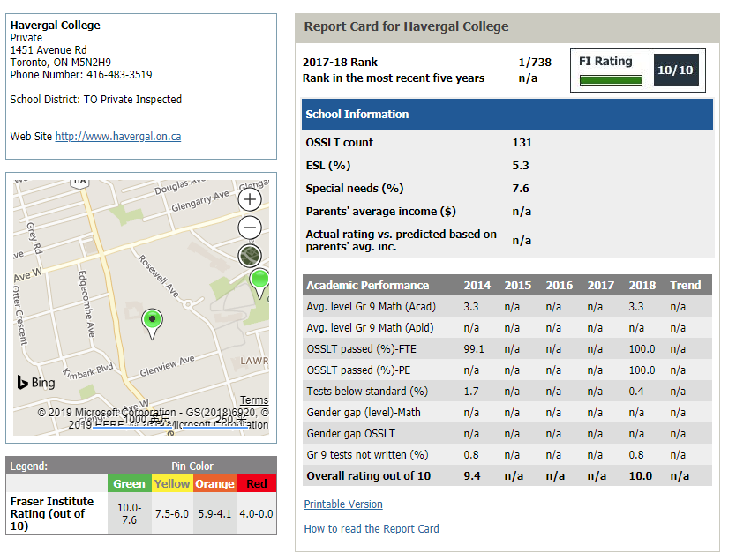Click the ESL (%) value 5.3
736x560 pixels.
click(521, 166)
